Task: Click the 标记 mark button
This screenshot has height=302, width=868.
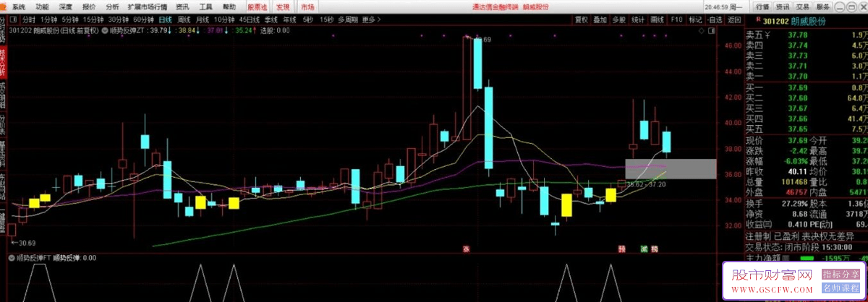Action: [695, 20]
